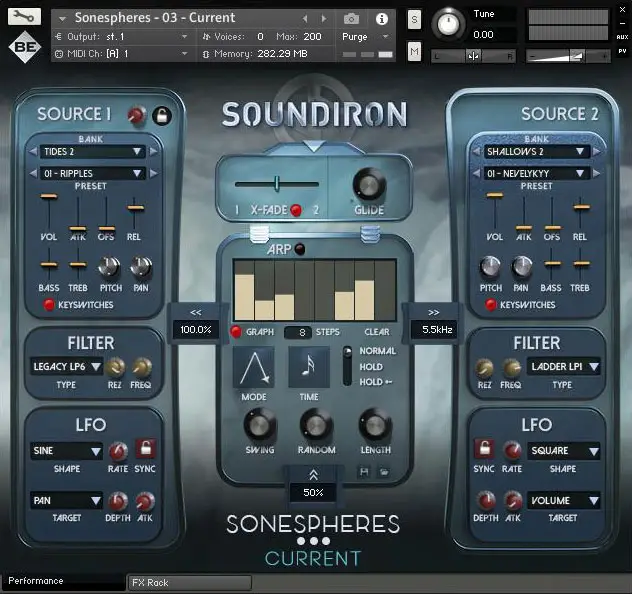Click the Tune knob
The width and height of the screenshot is (632, 594).
pyautogui.click(x=448, y=23)
